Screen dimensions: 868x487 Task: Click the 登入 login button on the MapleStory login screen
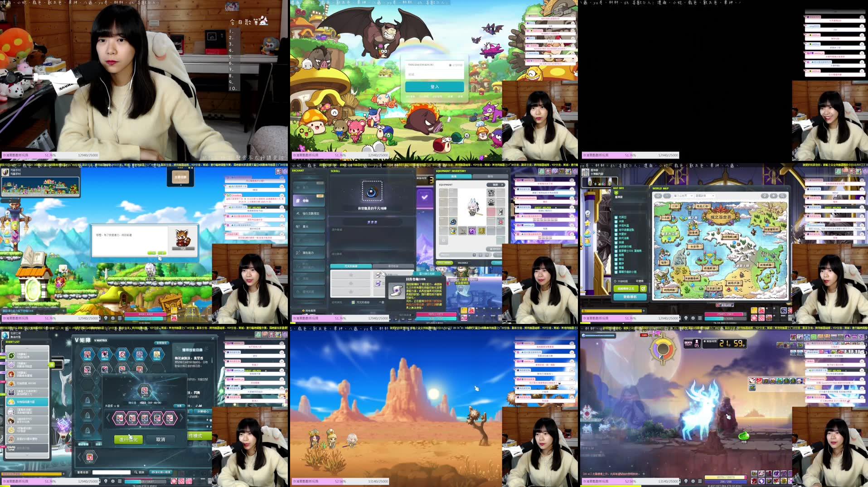434,86
